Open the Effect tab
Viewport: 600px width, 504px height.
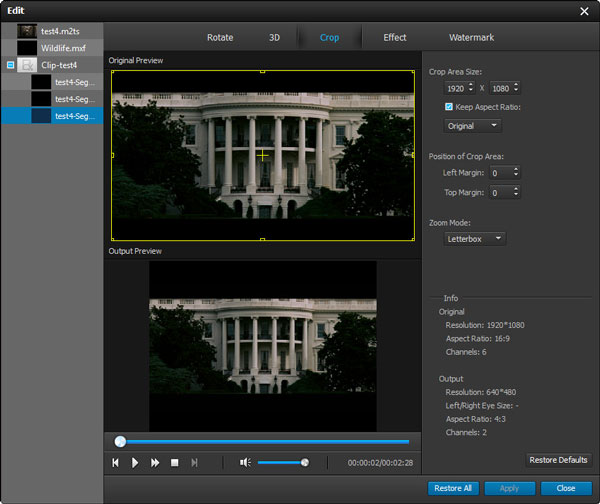coord(395,38)
